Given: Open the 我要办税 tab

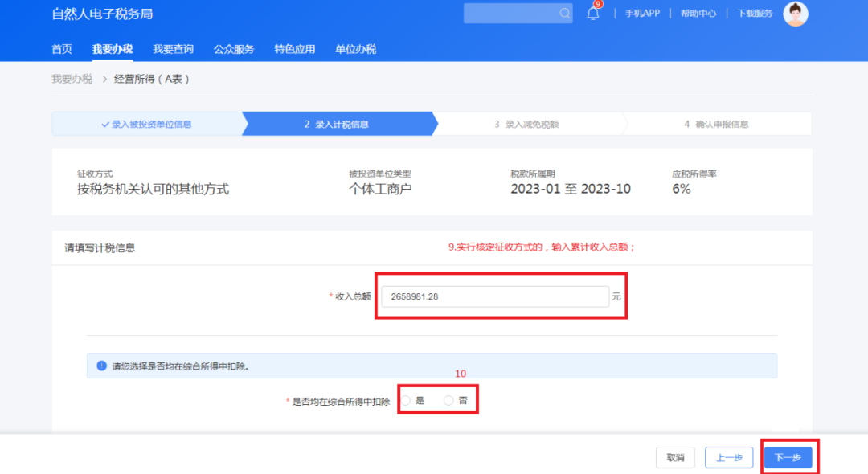Looking at the screenshot, I should coord(113,49).
